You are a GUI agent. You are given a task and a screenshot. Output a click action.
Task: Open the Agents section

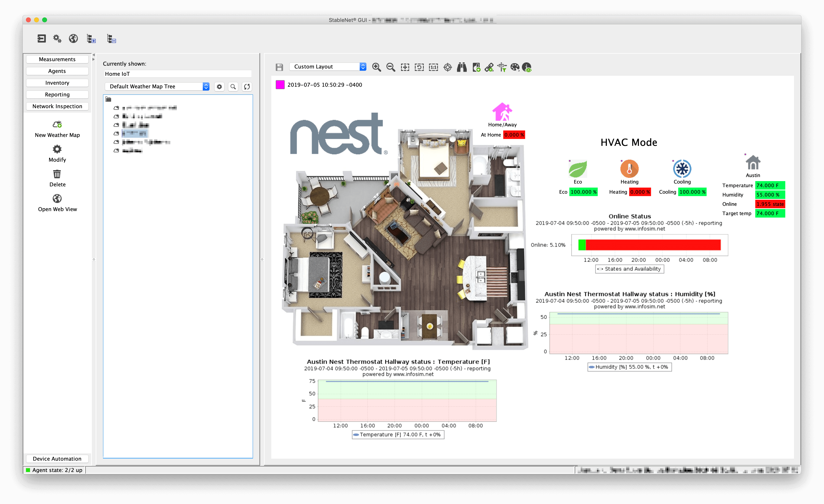(x=57, y=71)
